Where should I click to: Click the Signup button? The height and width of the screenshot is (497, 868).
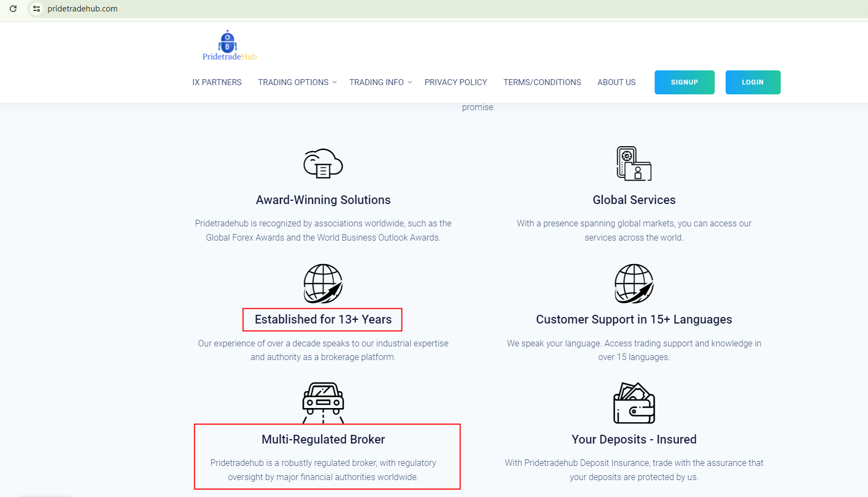coord(684,82)
